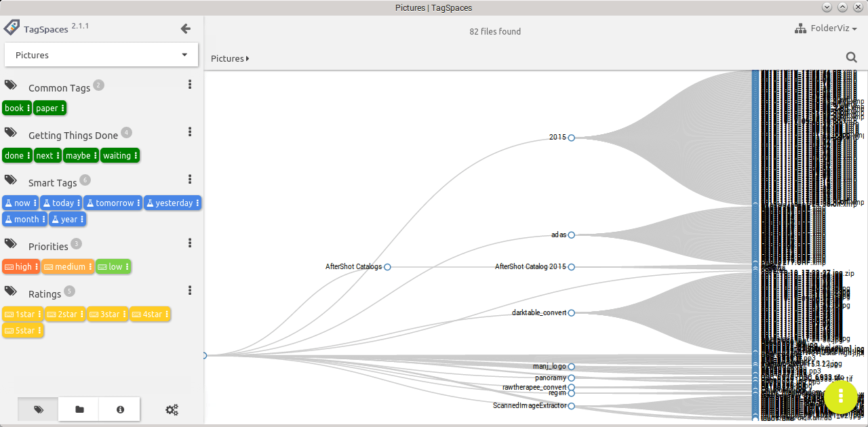Pick the 2star rating tag
This screenshot has width=868, height=427.
click(65, 314)
